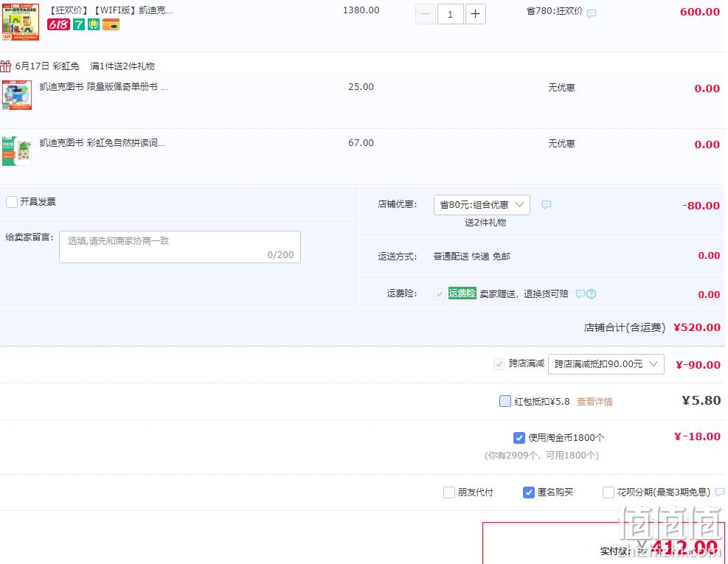Viewport: 728px width, 564px height.
Task: Enable 花呗分期 installment checkbox
Action: pos(609,492)
